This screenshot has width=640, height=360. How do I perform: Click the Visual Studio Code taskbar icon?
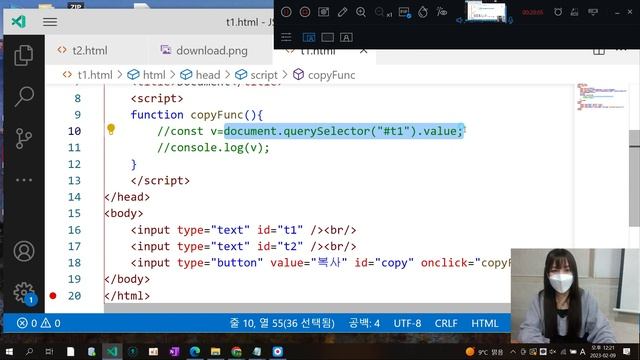pyautogui.click(x=112, y=351)
